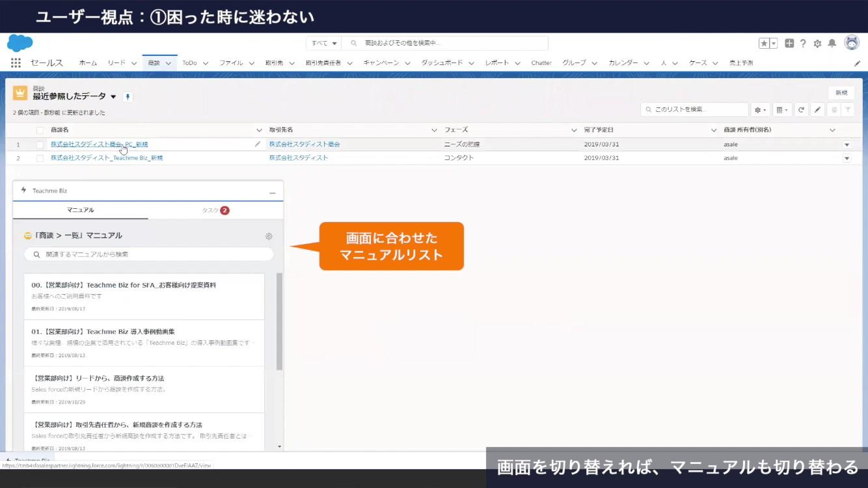Minimize the Teachme Biz panel
Viewport: 868px width, 488px height.
pyautogui.click(x=273, y=193)
